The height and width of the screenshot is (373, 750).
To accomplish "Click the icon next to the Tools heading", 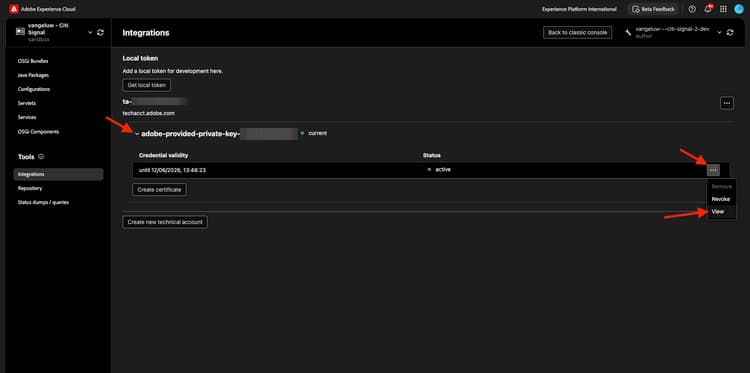I will pyautogui.click(x=41, y=156).
